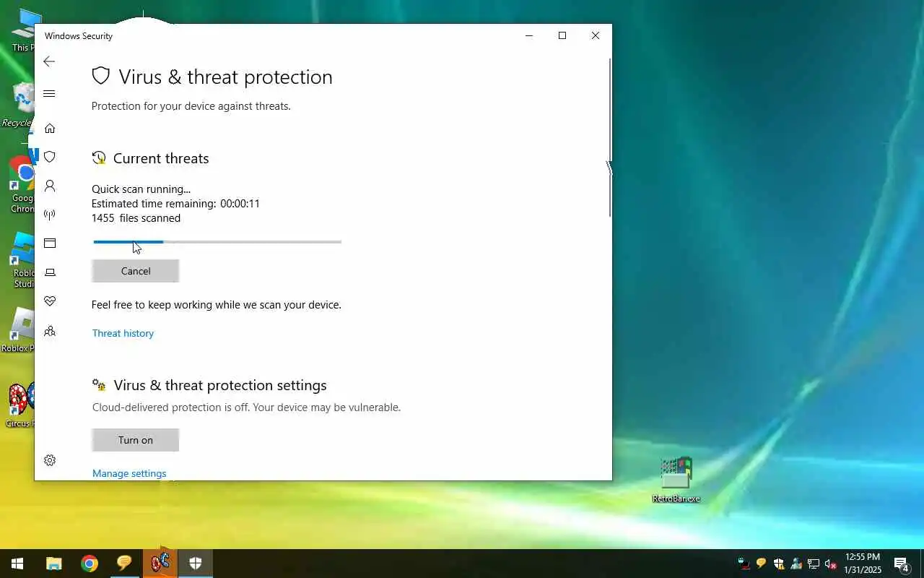Viewport: 924px width, 578px height.
Task: Open App & browser control icon
Action: pyautogui.click(x=50, y=243)
